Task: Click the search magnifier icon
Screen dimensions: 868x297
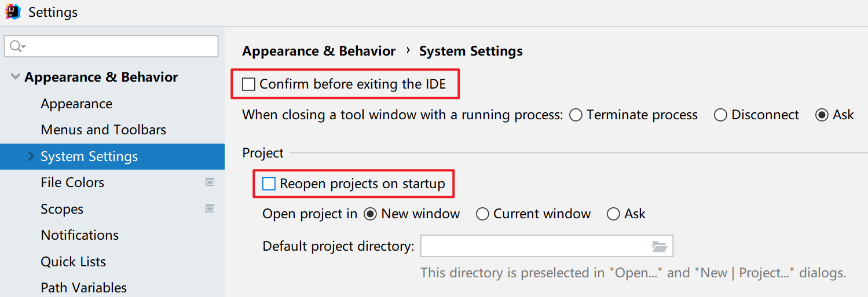Action: click(x=16, y=46)
